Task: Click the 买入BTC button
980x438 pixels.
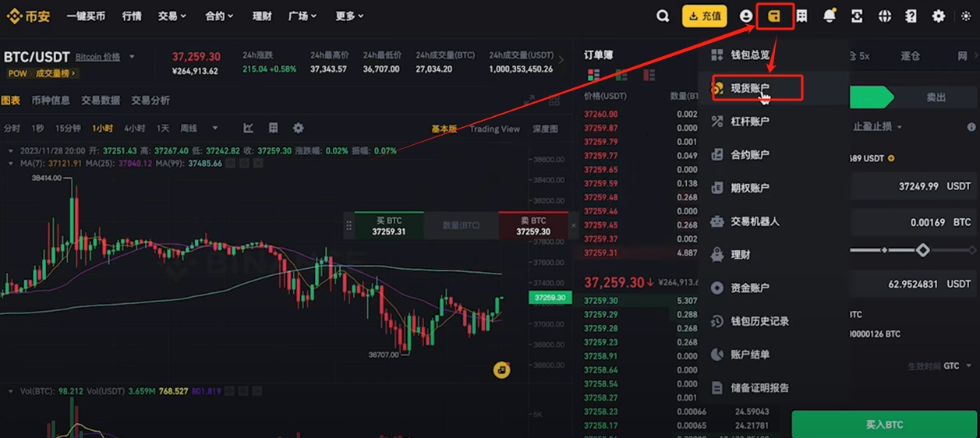Action: coord(885,425)
